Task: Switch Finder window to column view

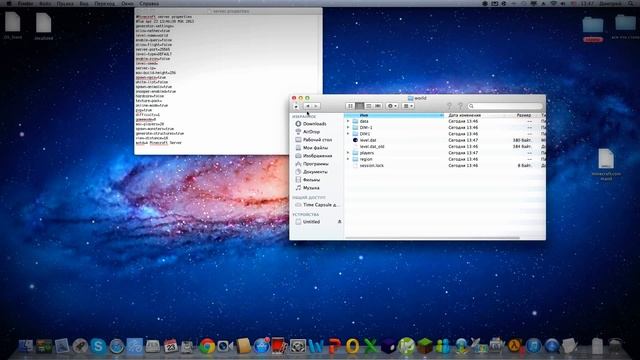Action: (369, 106)
